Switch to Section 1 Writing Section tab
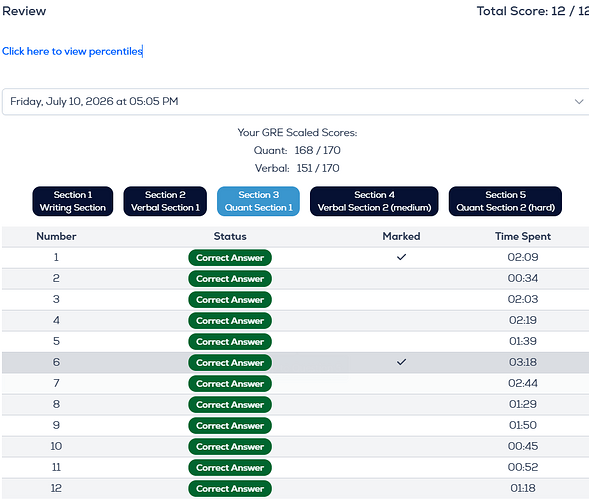Viewport: 589px width, 500px height. pyautogui.click(x=72, y=201)
